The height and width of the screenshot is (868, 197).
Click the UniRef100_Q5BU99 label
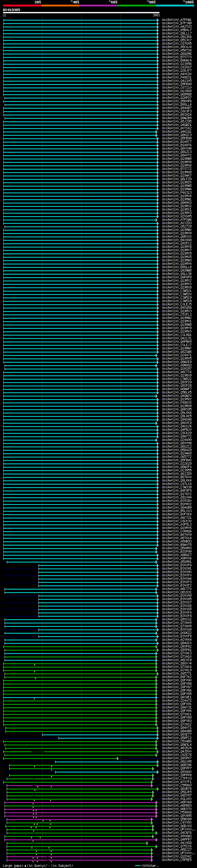click(x=176, y=819)
